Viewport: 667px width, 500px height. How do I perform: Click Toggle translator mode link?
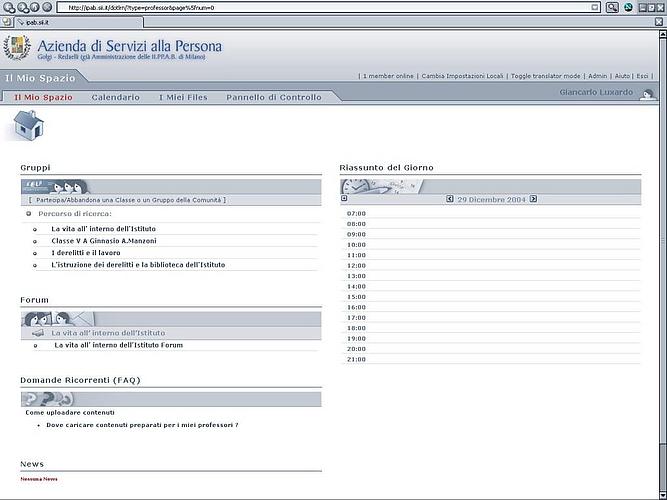546,76
